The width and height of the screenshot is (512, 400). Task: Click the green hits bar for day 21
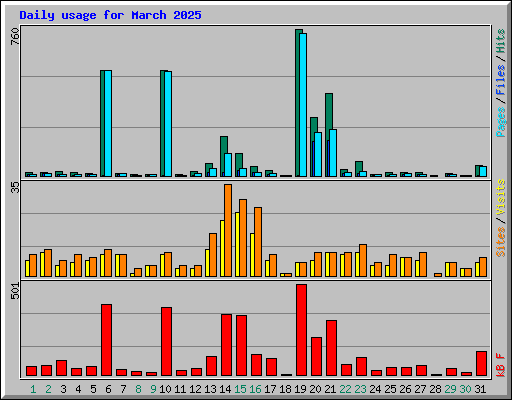click(x=329, y=111)
